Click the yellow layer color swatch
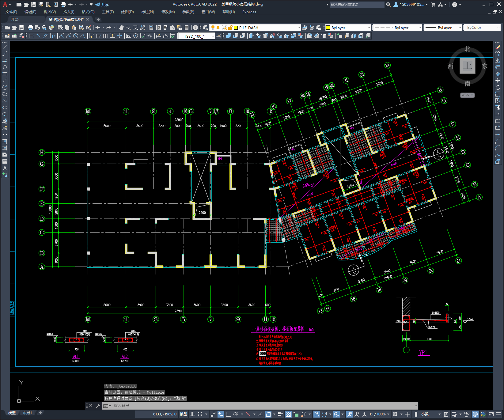This screenshot has width=504, height=420. coord(236,28)
